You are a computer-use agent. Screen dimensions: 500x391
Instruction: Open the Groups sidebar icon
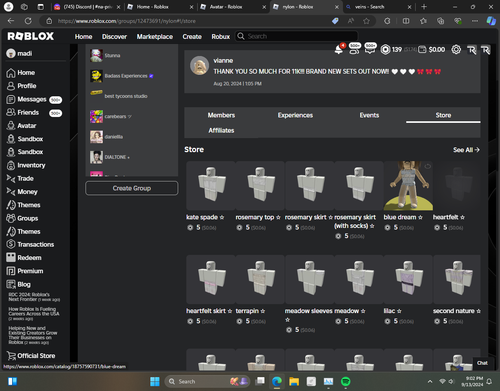11,218
